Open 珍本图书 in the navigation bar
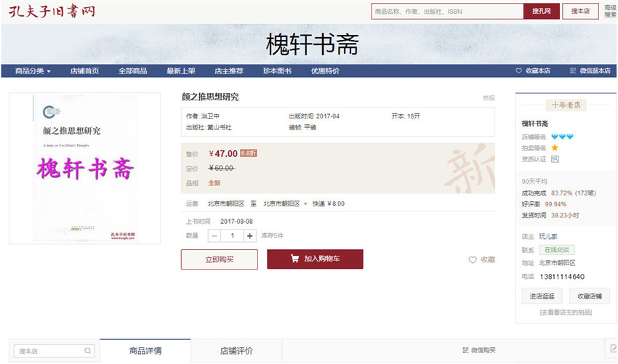The width and height of the screenshot is (618, 364). point(276,71)
